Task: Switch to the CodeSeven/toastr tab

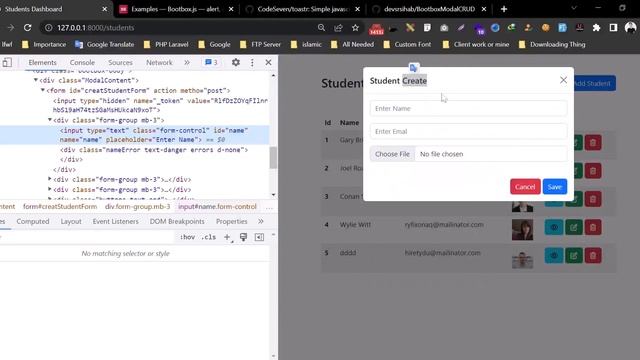Action: pyautogui.click(x=303, y=9)
